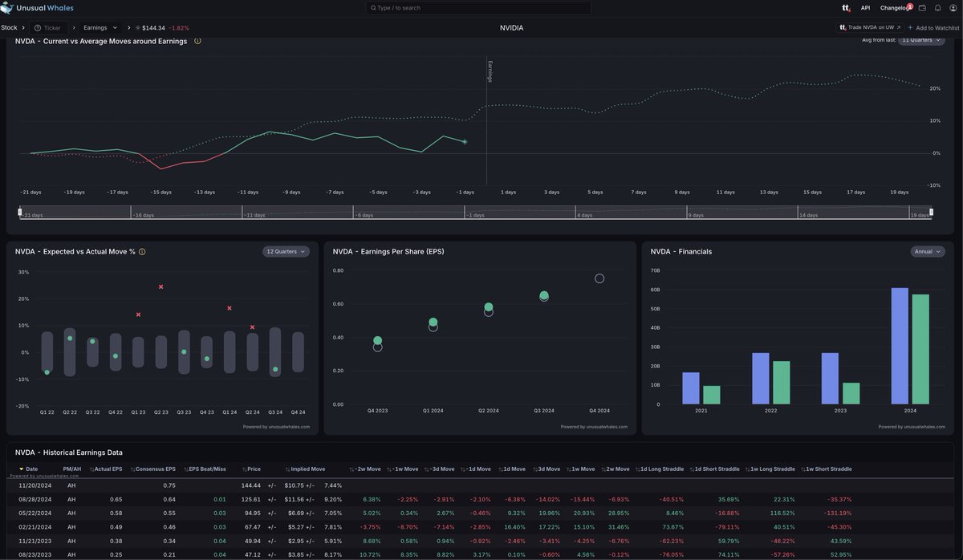Image resolution: width=963 pixels, height=560 pixels.
Task: Sort by PM/AH column header
Action: 71,469
